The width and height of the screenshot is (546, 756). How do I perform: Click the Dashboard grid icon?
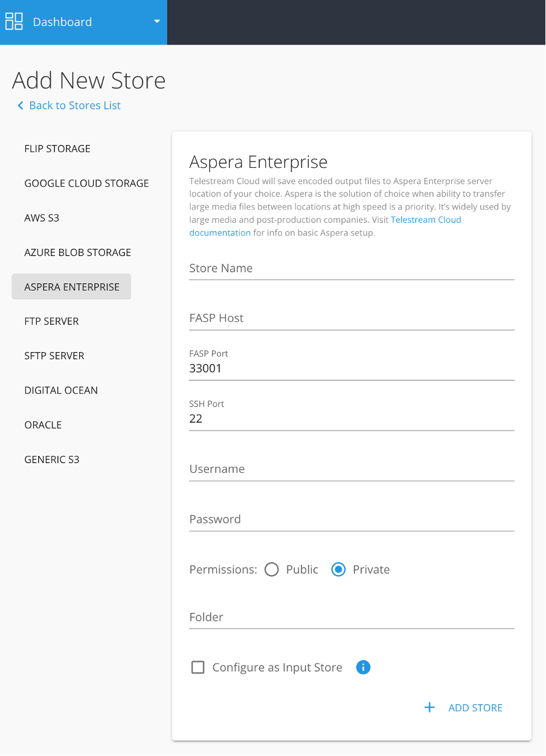(x=14, y=22)
